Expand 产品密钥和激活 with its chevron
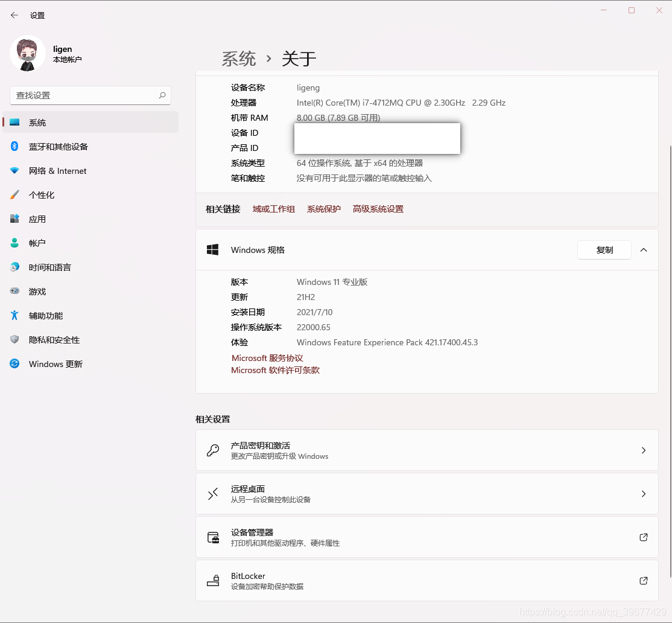The image size is (672, 623). click(x=643, y=450)
